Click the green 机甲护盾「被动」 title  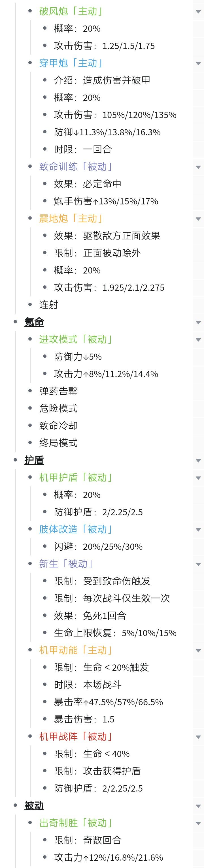coord(76,478)
